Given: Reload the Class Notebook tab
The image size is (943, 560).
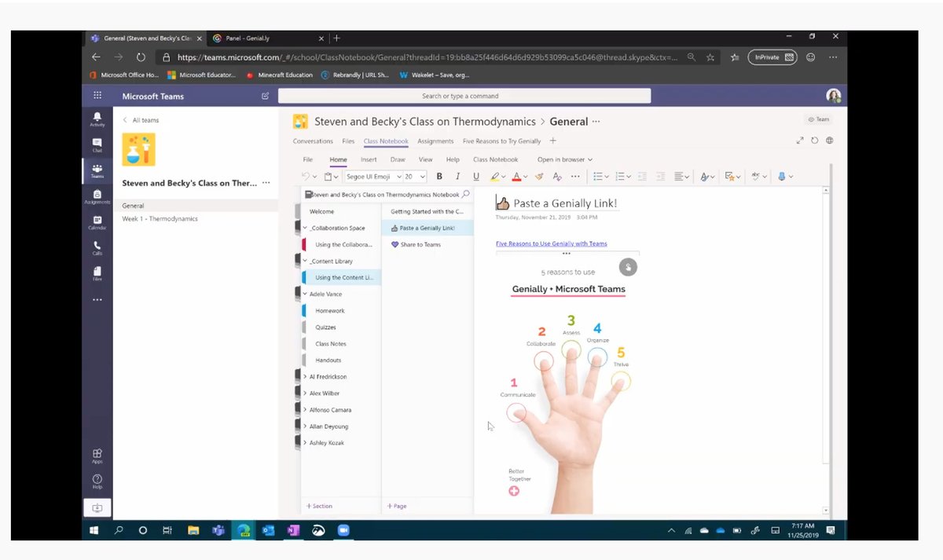Looking at the screenshot, I should click(x=815, y=141).
